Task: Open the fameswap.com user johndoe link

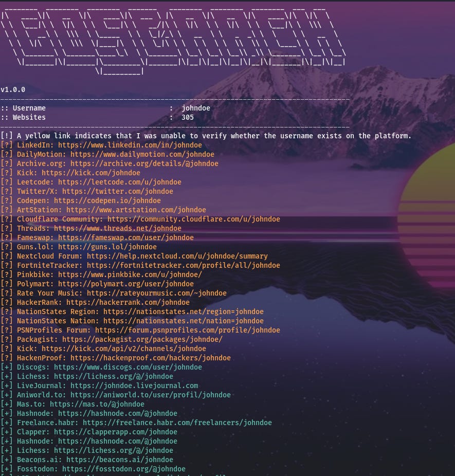Action: pyautogui.click(x=125, y=237)
